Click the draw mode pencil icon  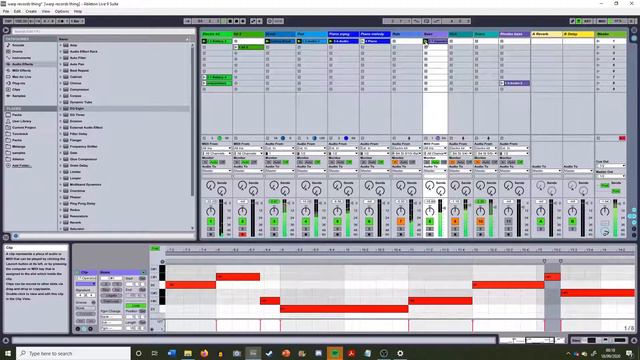(572, 21)
